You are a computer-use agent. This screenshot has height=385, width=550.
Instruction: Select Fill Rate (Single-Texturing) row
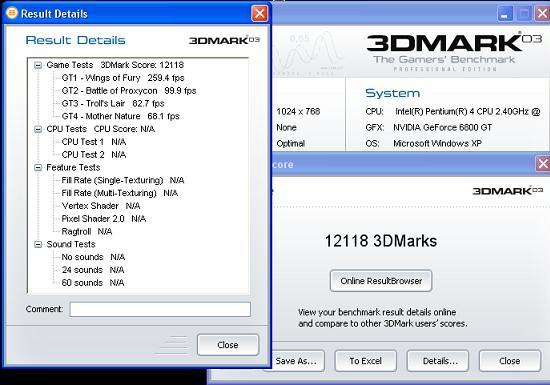point(123,180)
